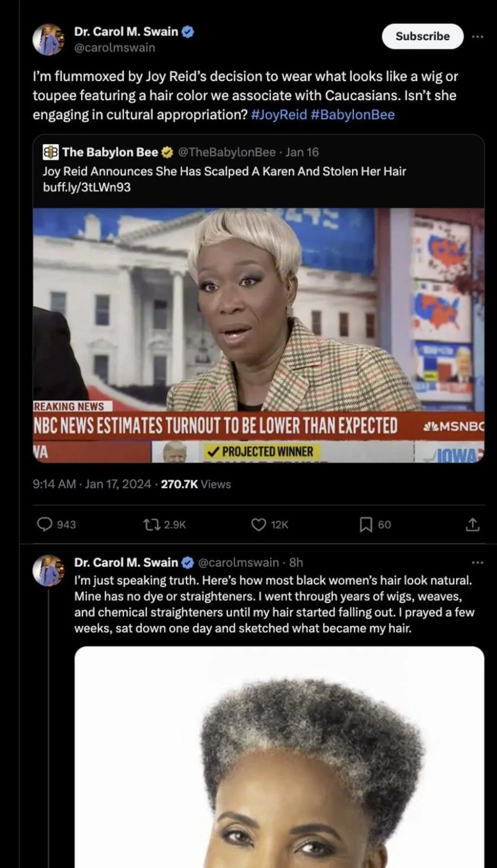The width and height of the screenshot is (497, 868).
Task: Click the repost icon showing 2.9K
Action: coord(151,524)
